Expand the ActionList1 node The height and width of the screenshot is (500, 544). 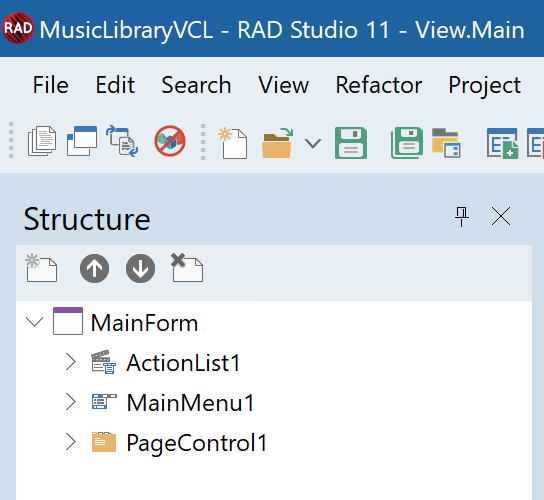(x=71, y=362)
